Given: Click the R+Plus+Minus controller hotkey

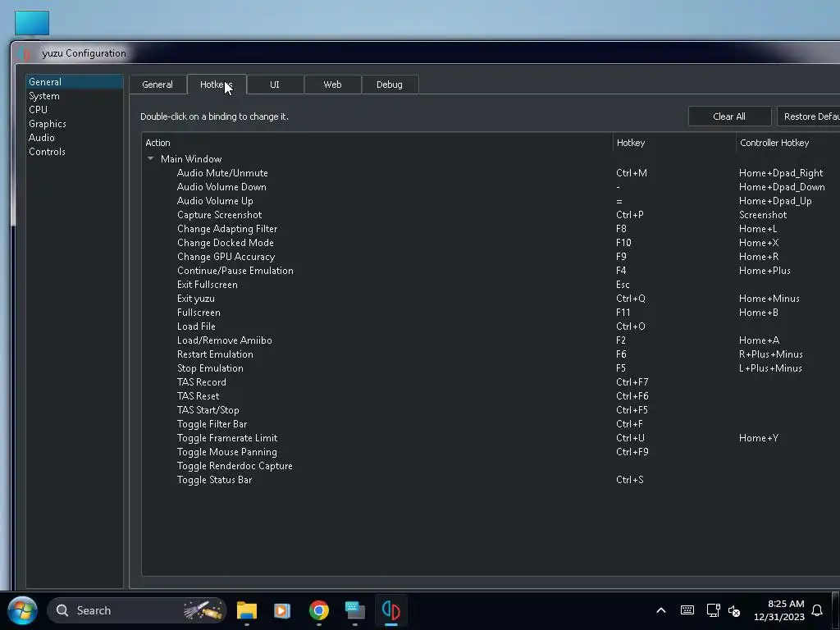Looking at the screenshot, I should click(770, 354).
